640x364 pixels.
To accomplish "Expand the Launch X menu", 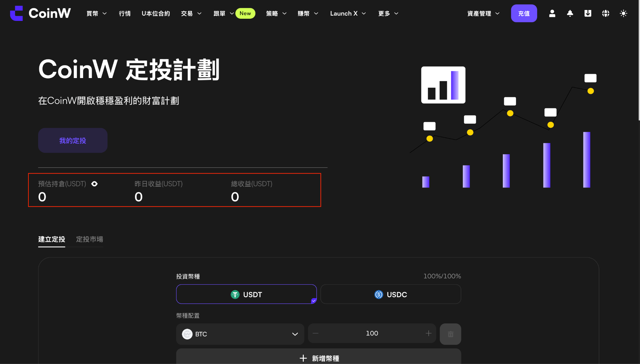I will (x=348, y=13).
